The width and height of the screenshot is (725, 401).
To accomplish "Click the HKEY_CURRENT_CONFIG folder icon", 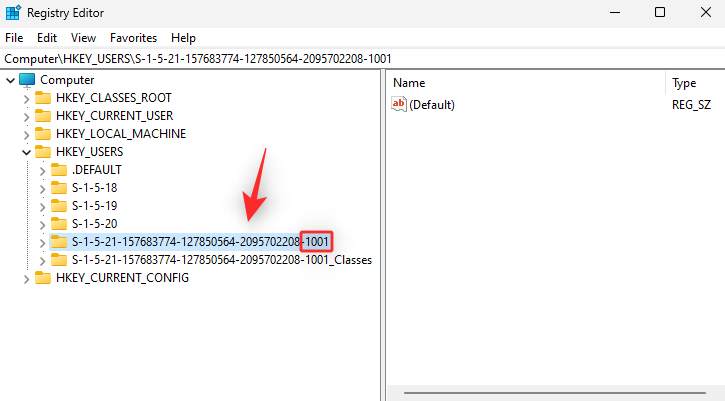I will point(43,278).
